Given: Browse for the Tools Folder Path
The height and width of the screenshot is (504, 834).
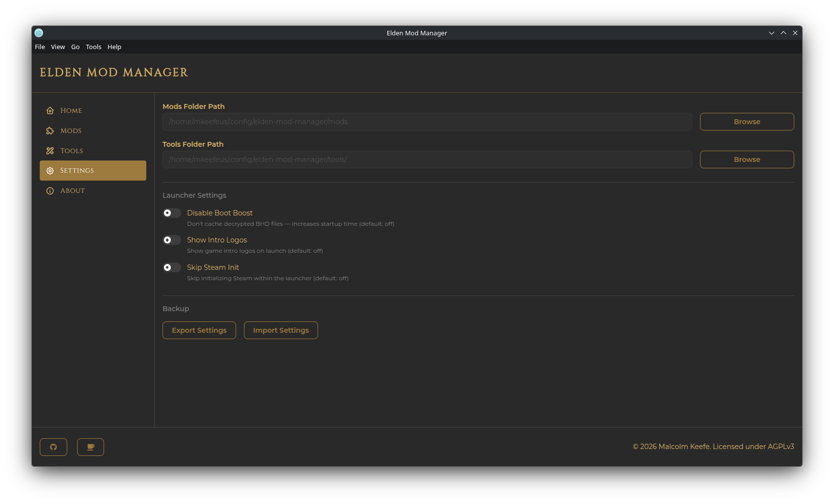Looking at the screenshot, I should pos(747,159).
